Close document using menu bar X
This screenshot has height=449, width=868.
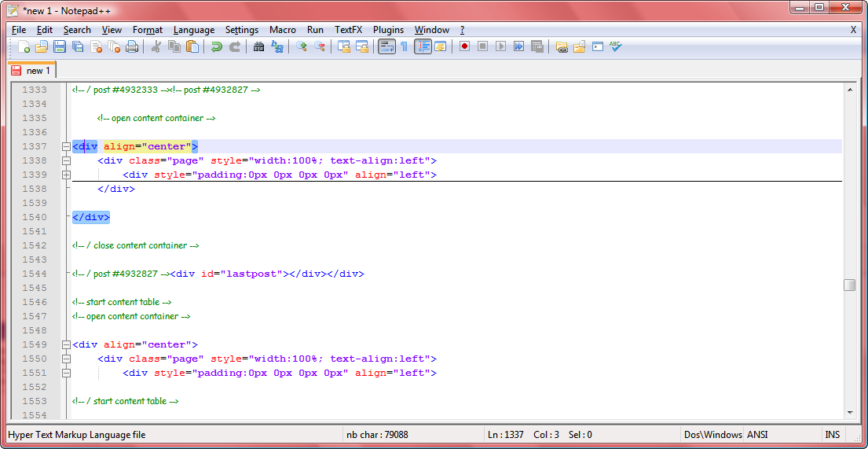[x=854, y=30]
